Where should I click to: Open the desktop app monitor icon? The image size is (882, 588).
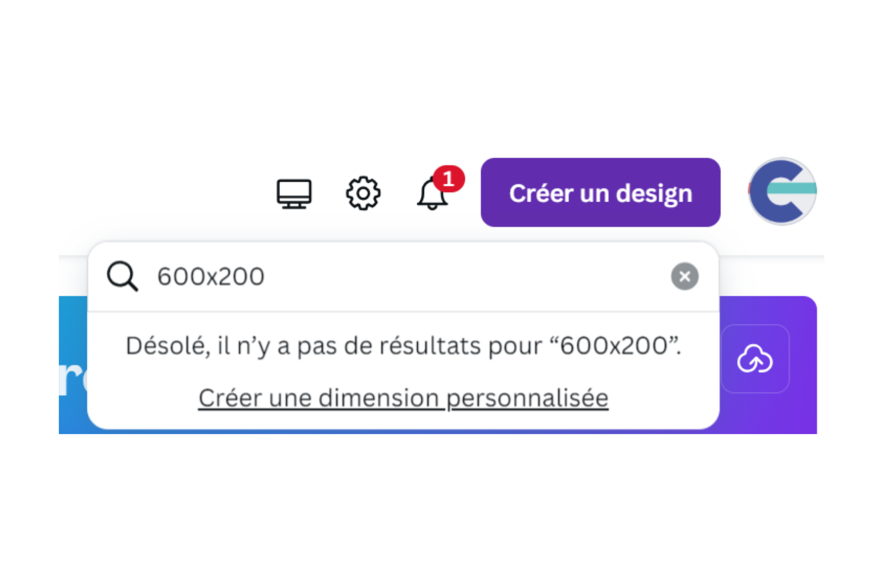point(294,194)
